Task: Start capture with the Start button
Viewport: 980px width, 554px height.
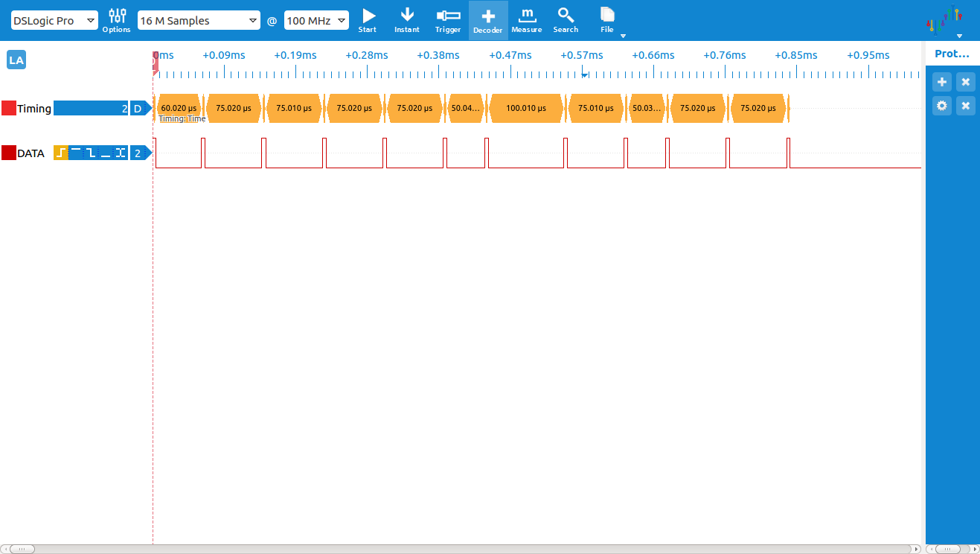Action: point(368,20)
